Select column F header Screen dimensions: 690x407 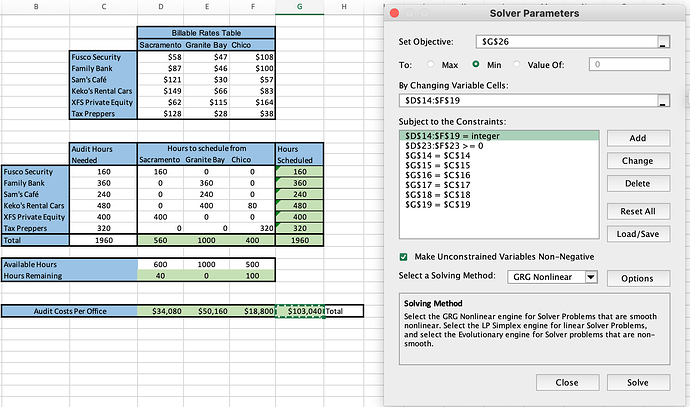point(253,7)
